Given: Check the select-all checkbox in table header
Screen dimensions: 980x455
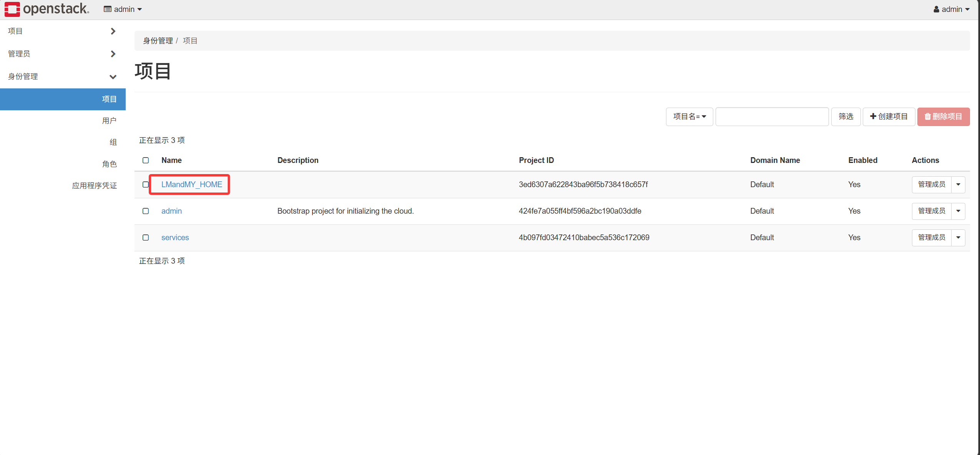Looking at the screenshot, I should pos(146,160).
